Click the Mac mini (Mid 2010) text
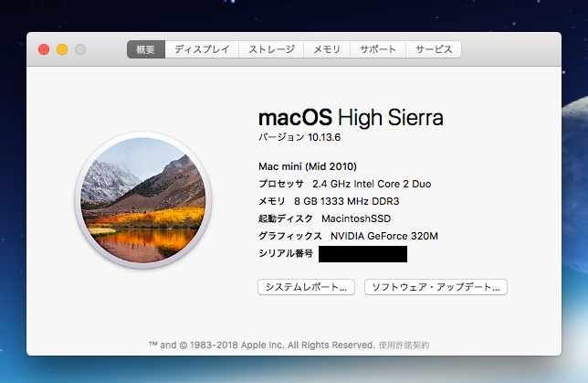The width and height of the screenshot is (588, 383). click(x=308, y=166)
